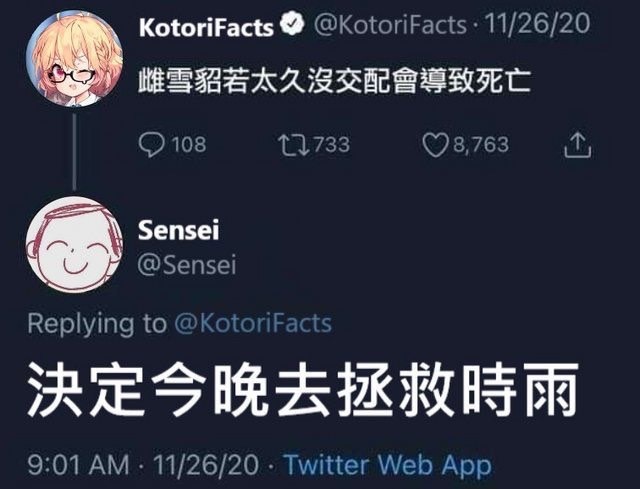Viewport: 640px width, 489px height.
Task: Click the reply speech bubble icon
Action: click(x=151, y=145)
